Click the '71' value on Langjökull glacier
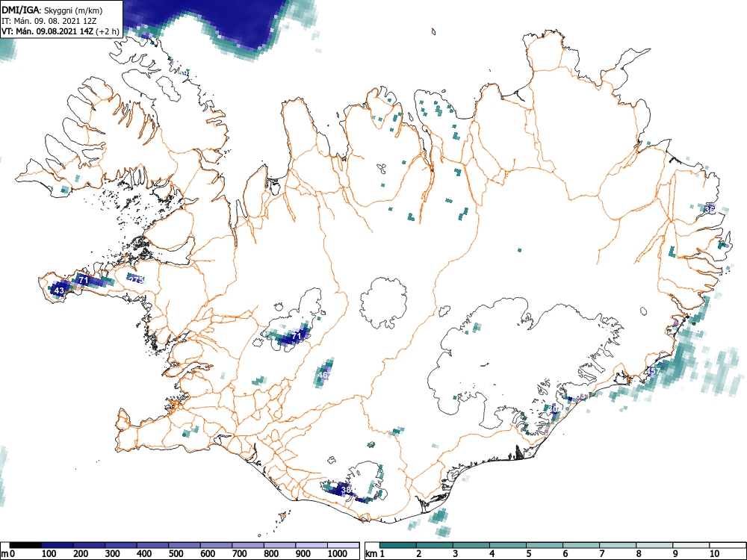747x560 pixels. click(297, 336)
